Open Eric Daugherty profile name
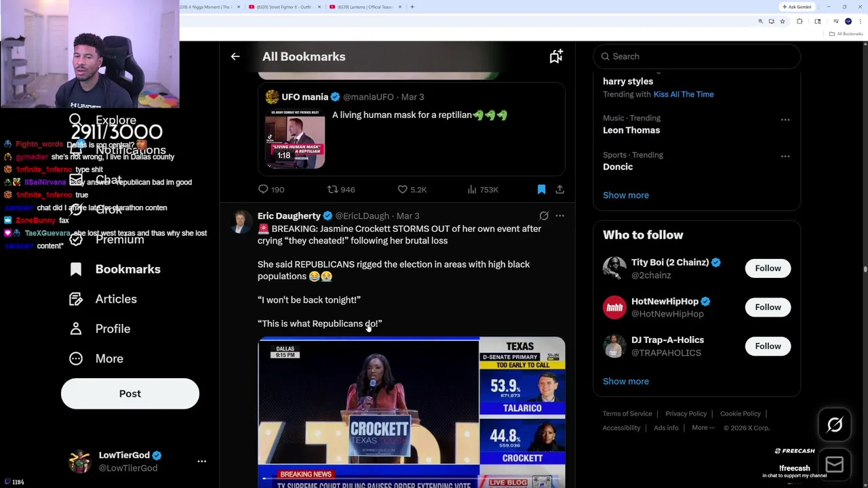 (289, 216)
